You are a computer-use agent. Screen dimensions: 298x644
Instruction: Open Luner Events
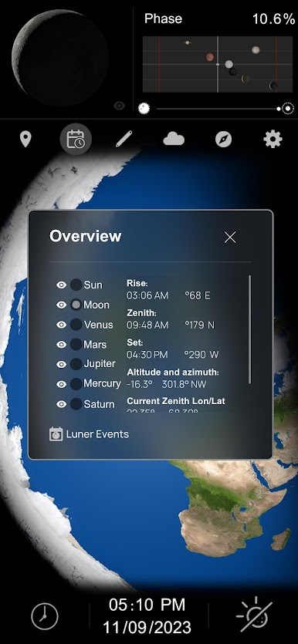point(89,434)
